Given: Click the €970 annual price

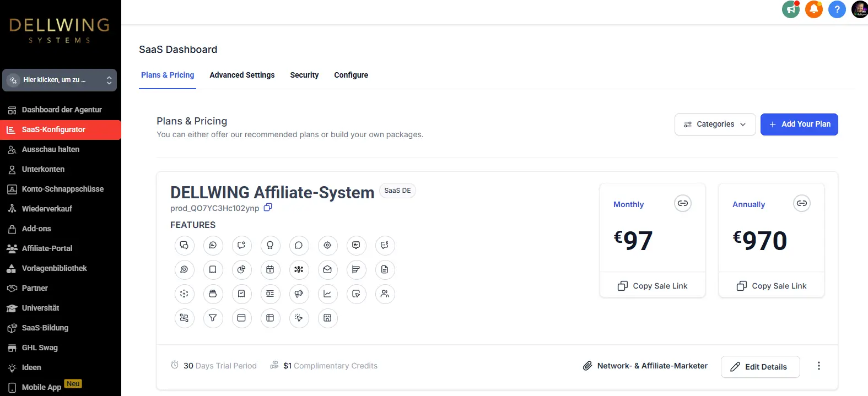Looking at the screenshot, I should (x=760, y=240).
